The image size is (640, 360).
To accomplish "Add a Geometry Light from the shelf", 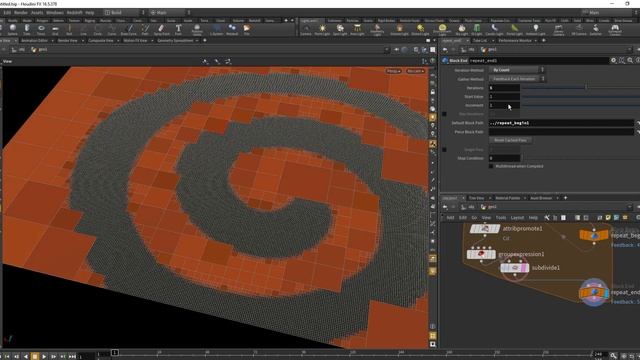I will coord(377,29).
